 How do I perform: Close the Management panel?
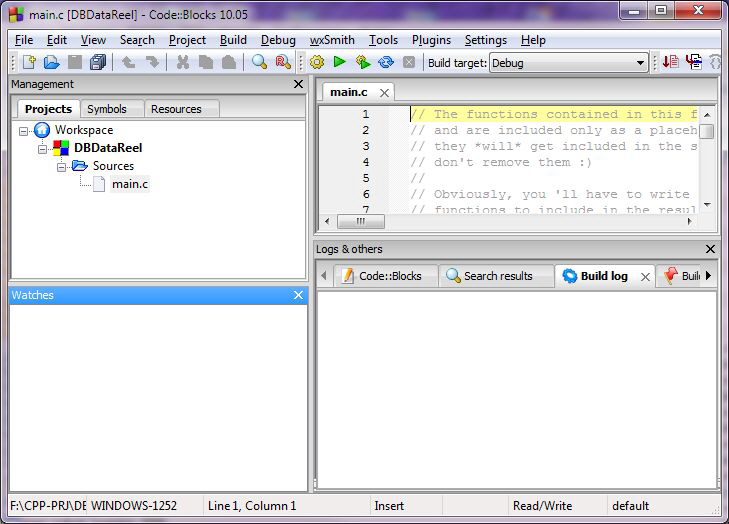click(x=298, y=84)
